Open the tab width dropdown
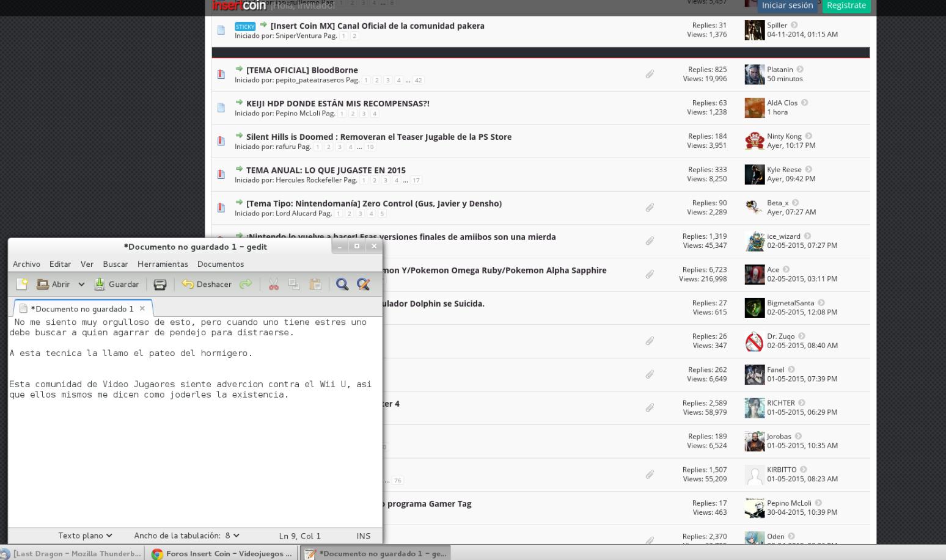Image resolution: width=946 pixels, height=560 pixels. pyautogui.click(x=186, y=536)
